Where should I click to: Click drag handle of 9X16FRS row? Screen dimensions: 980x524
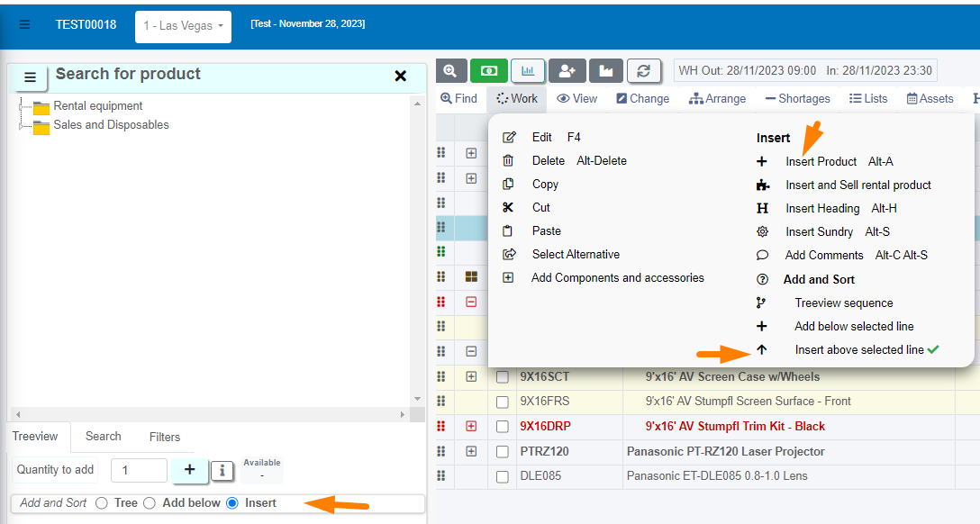[441, 401]
